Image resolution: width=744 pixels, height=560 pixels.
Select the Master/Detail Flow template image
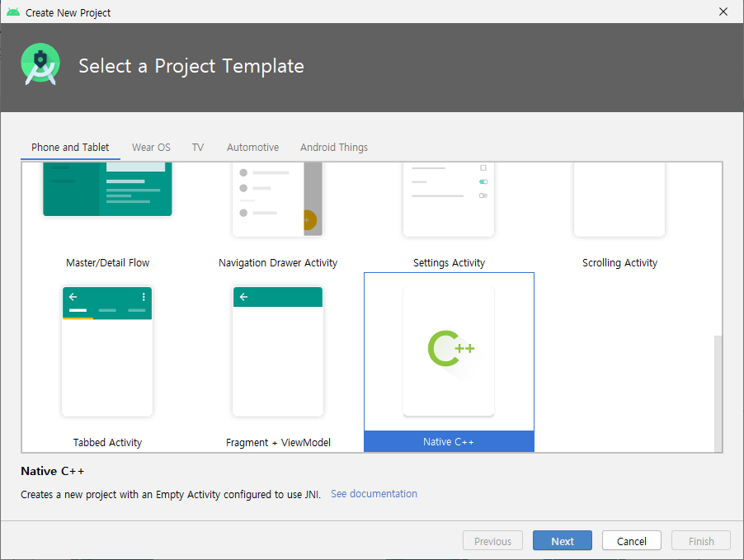[107, 189]
